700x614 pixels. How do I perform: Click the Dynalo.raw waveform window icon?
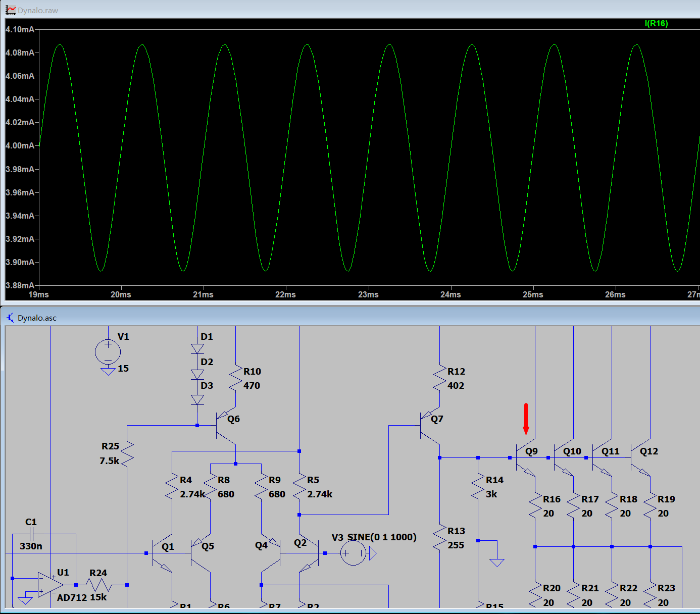[x=11, y=10]
